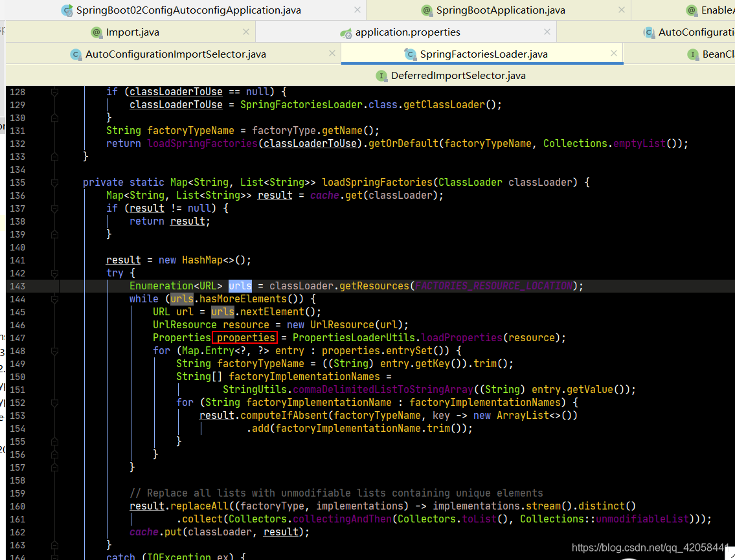
Task: Click the annotation icon on SpringBootApplication.java tab
Action: 428,10
